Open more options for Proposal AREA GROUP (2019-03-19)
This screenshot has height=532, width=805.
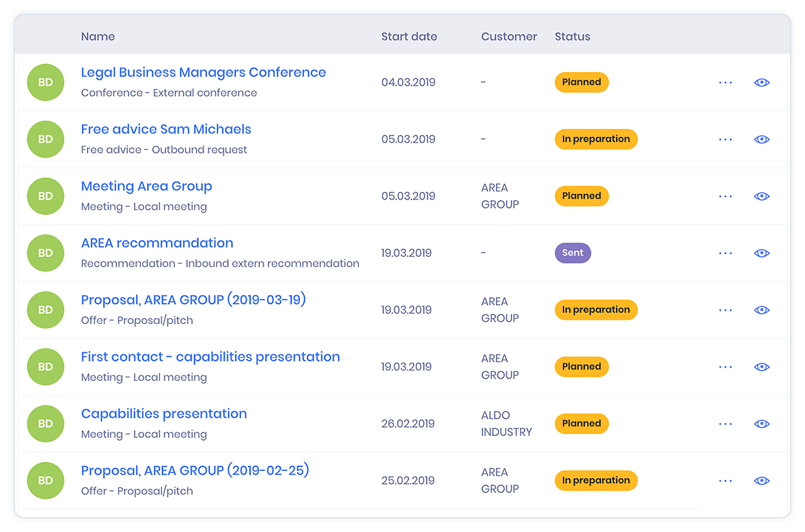(725, 310)
